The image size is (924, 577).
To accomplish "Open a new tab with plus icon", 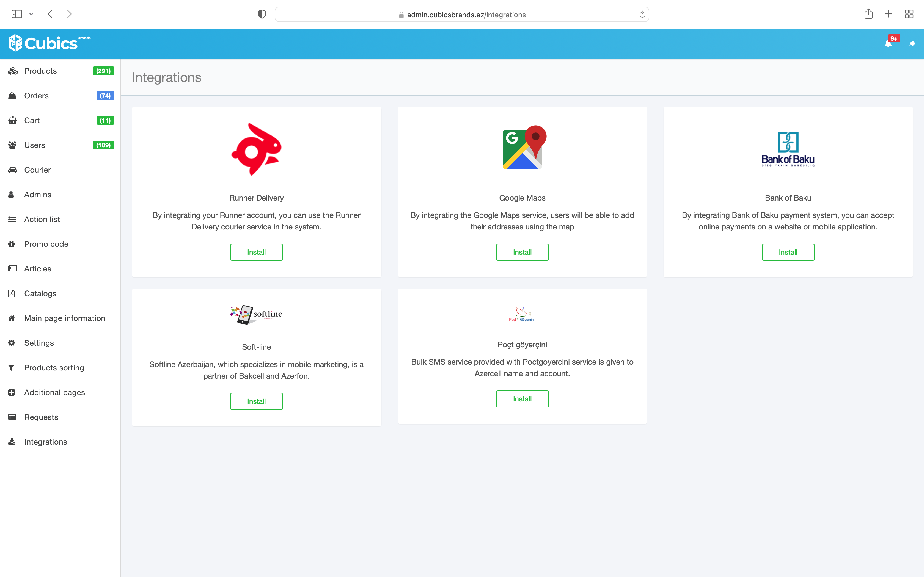I will (x=889, y=14).
